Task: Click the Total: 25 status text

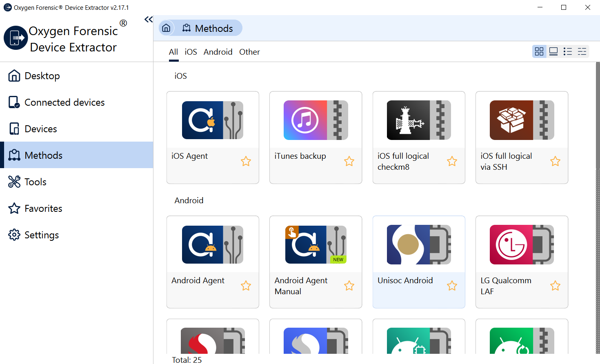Action: pyautogui.click(x=187, y=360)
